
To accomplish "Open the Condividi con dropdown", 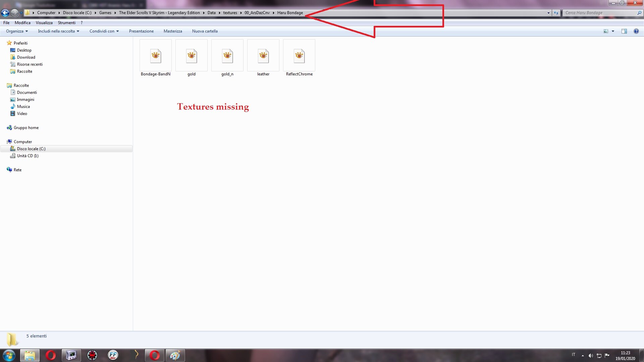I will pos(104,31).
